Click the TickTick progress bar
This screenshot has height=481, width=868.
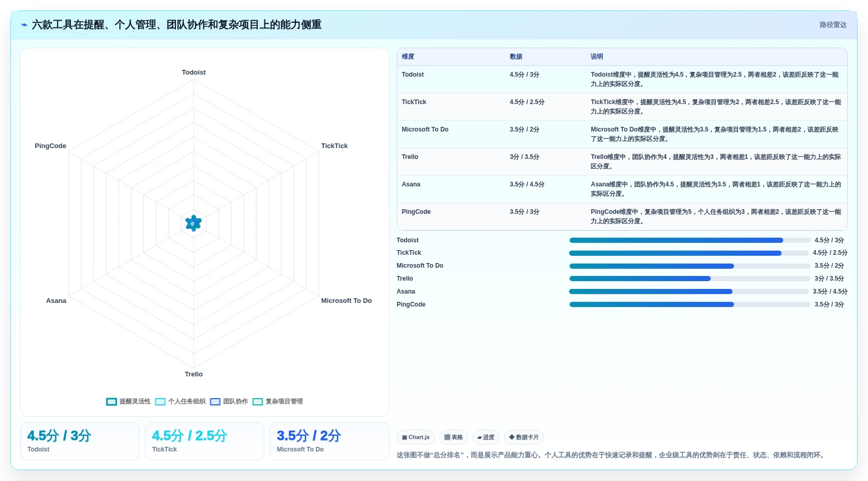tap(689, 253)
